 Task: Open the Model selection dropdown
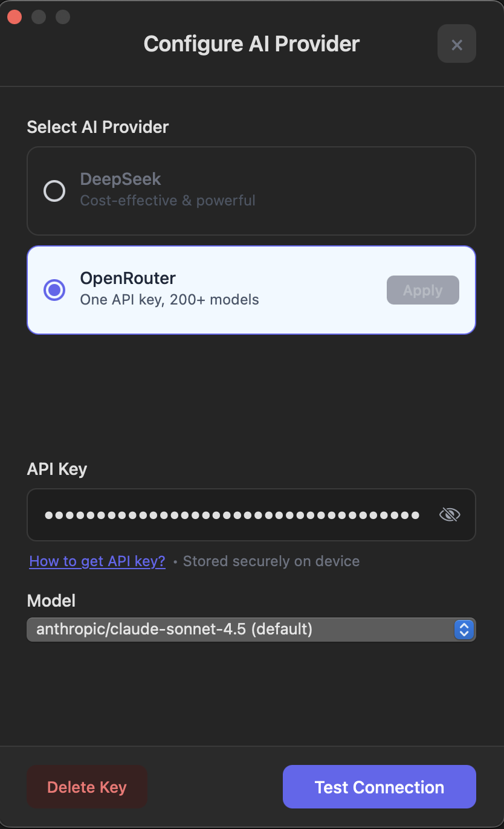coord(242,630)
